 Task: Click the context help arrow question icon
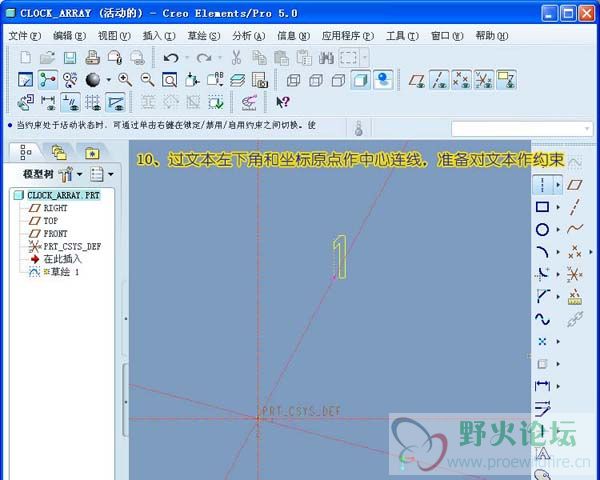click(x=282, y=102)
